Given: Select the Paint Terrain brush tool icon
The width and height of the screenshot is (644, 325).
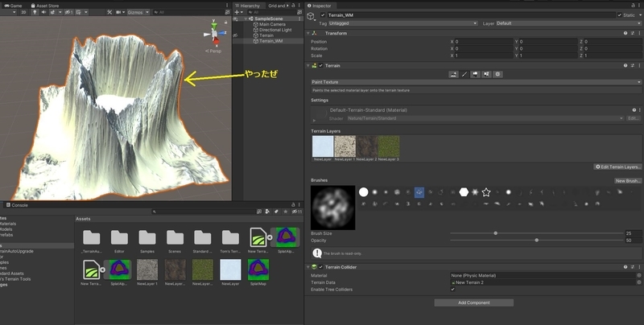Looking at the screenshot, I should pos(464,74).
